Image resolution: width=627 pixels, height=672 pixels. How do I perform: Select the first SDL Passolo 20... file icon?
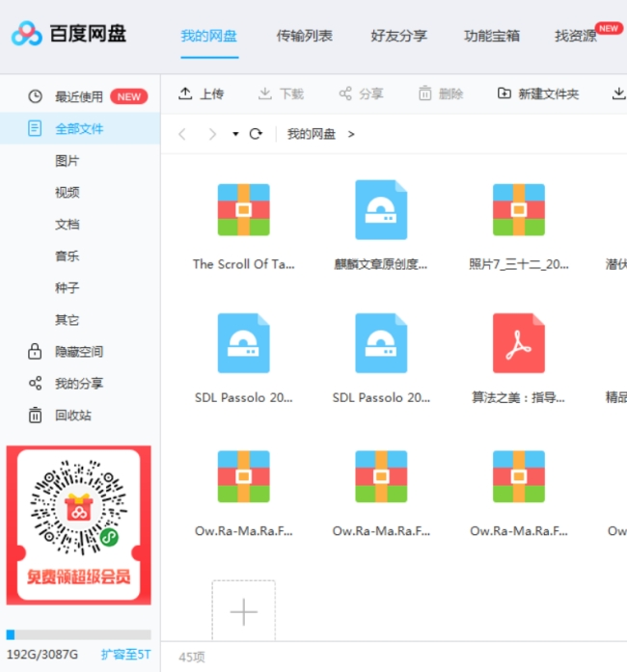click(x=244, y=343)
